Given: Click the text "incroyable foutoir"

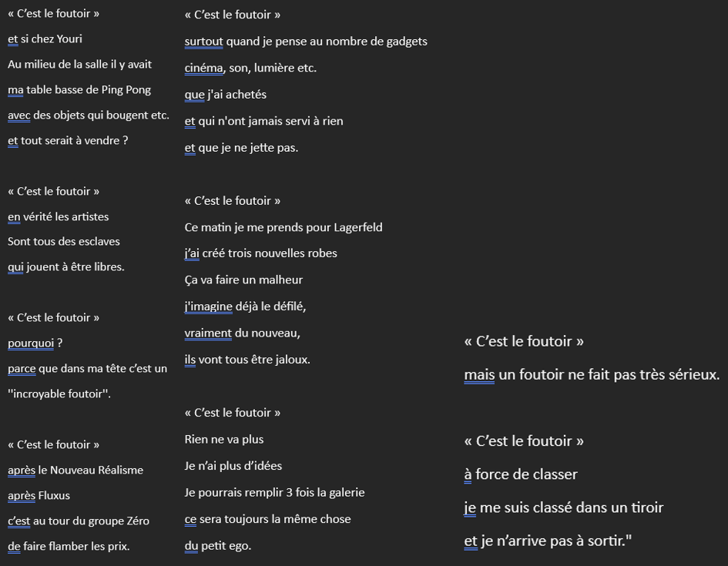Looking at the screenshot, I should tap(58, 394).
